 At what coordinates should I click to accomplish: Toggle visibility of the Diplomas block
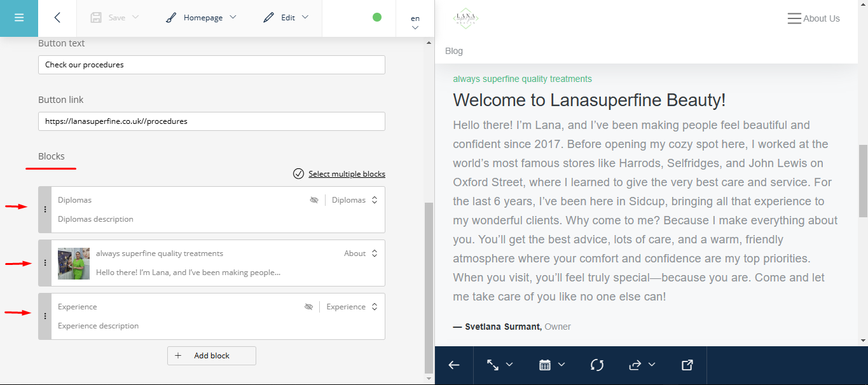pos(313,200)
